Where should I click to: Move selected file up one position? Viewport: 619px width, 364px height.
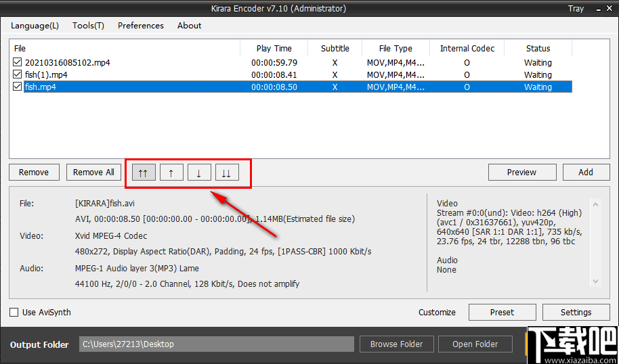point(171,173)
